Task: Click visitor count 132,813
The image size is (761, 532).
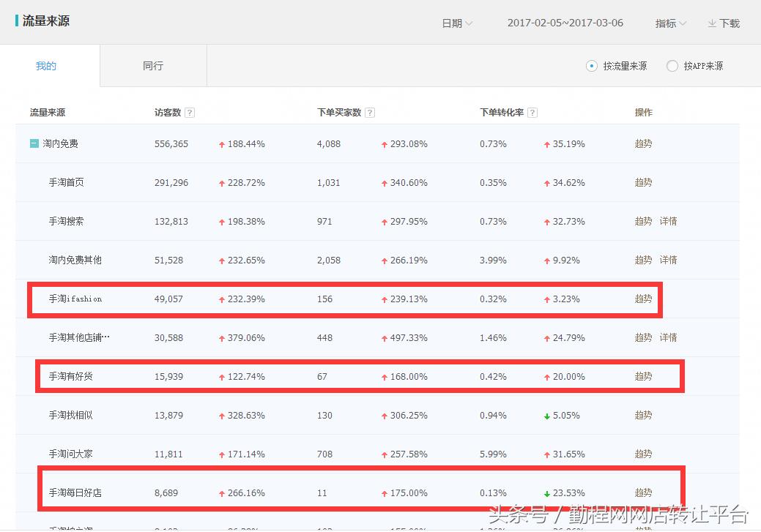Action: tap(171, 222)
